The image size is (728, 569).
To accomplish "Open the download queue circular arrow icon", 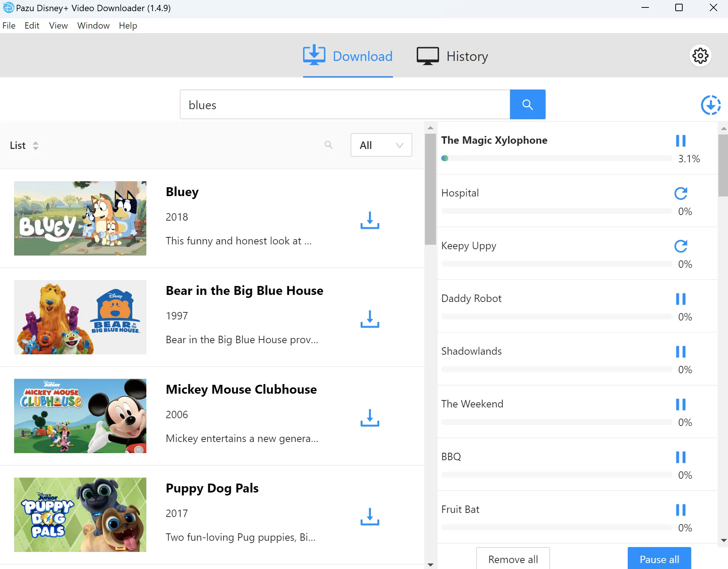I will tap(711, 105).
